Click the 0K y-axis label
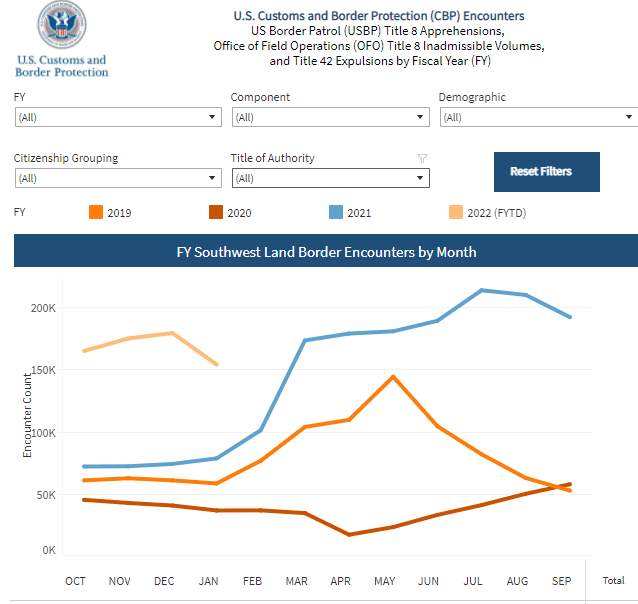638x604 pixels. tap(49, 550)
